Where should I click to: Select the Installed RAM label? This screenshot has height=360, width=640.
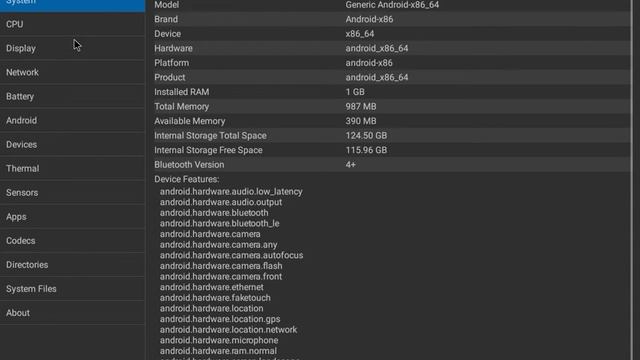(x=182, y=92)
